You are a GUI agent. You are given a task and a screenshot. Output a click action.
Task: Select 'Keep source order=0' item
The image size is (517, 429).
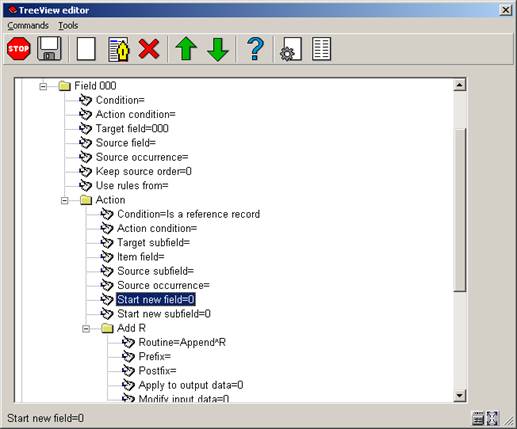[x=144, y=172]
